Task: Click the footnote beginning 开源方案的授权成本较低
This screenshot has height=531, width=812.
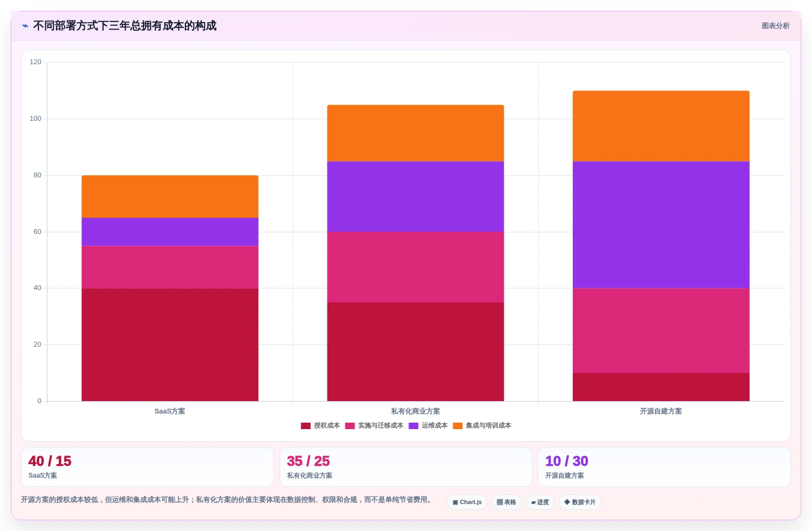Action: coord(227,500)
